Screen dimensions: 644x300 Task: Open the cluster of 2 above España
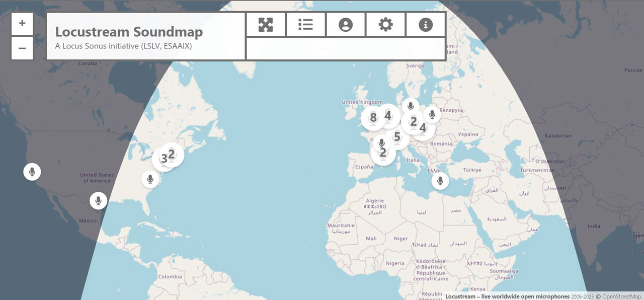383,153
